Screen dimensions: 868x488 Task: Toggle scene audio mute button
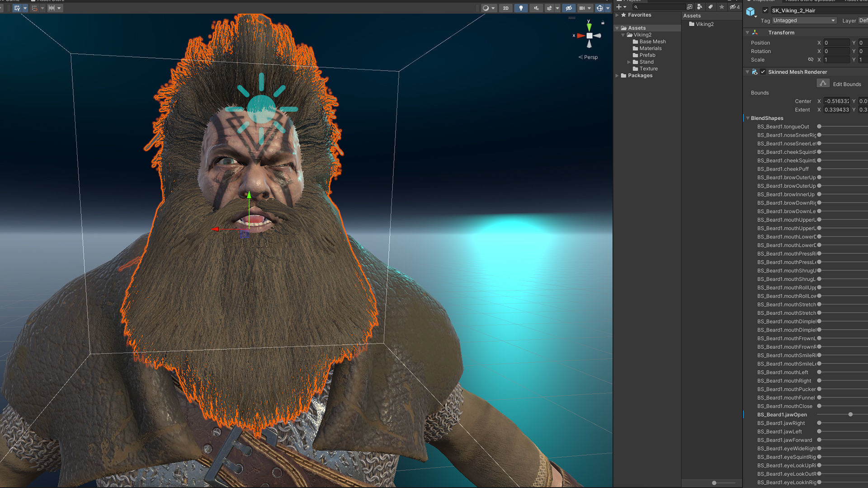coord(536,8)
